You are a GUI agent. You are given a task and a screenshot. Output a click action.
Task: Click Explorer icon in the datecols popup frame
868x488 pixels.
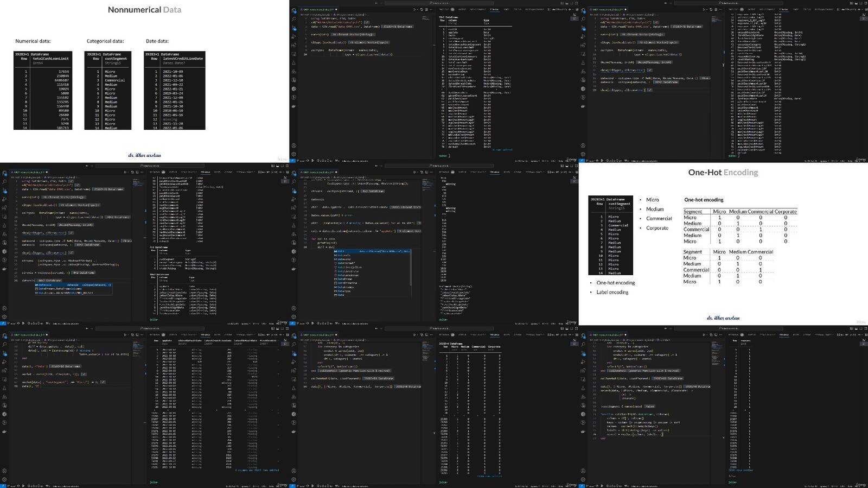pos(4,173)
